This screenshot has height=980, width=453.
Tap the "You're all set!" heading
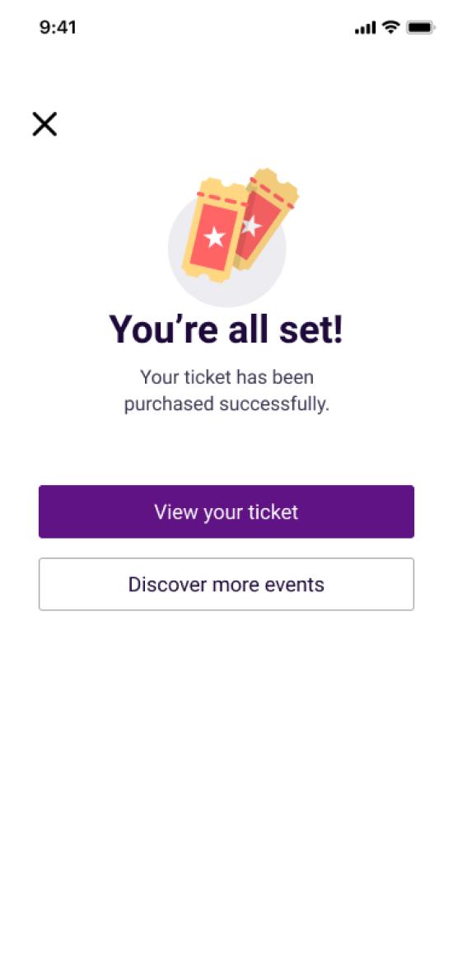coord(226,329)
